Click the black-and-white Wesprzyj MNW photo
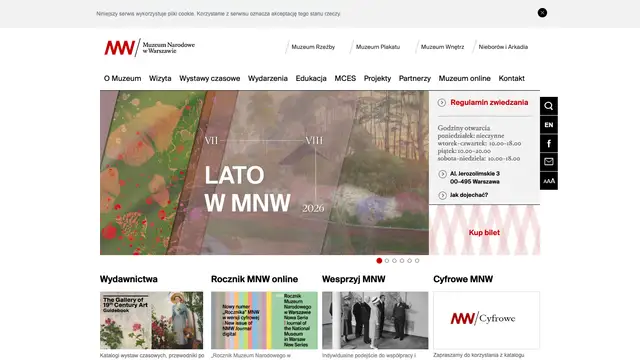Viewport: 640px width, 360px height. (375, 320)
